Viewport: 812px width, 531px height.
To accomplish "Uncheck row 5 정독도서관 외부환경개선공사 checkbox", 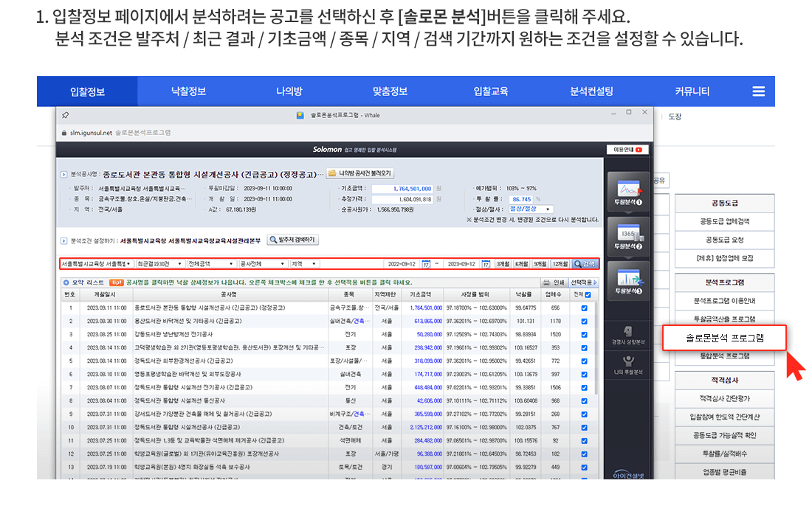I will tap(584, 361).
